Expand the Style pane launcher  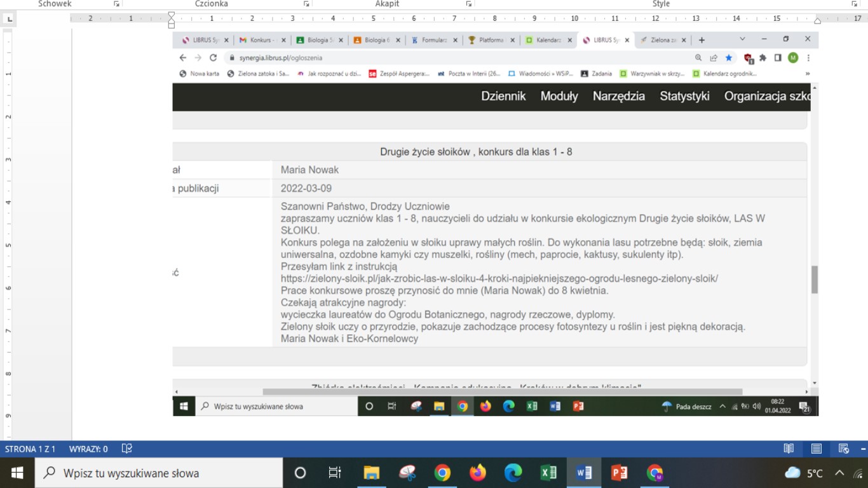pyautogui.click(x=854, y=4)
